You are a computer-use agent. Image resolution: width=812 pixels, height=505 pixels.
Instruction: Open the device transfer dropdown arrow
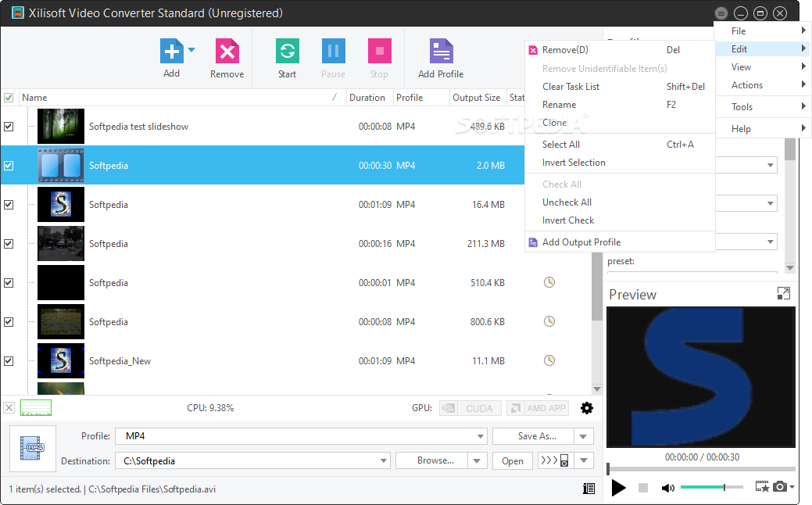click(584, 460)
